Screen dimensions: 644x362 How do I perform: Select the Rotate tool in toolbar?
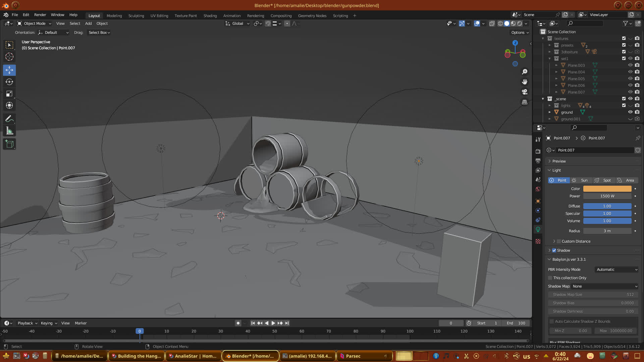click(x=9, y=82)
